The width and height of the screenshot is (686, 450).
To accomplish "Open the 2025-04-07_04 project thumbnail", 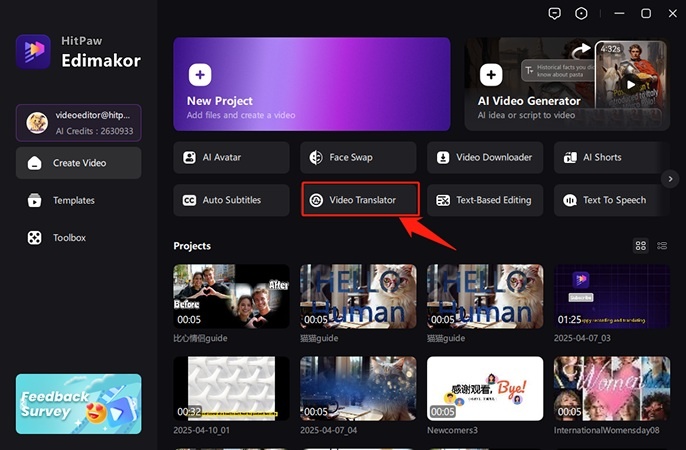I will tap(358, 388).
